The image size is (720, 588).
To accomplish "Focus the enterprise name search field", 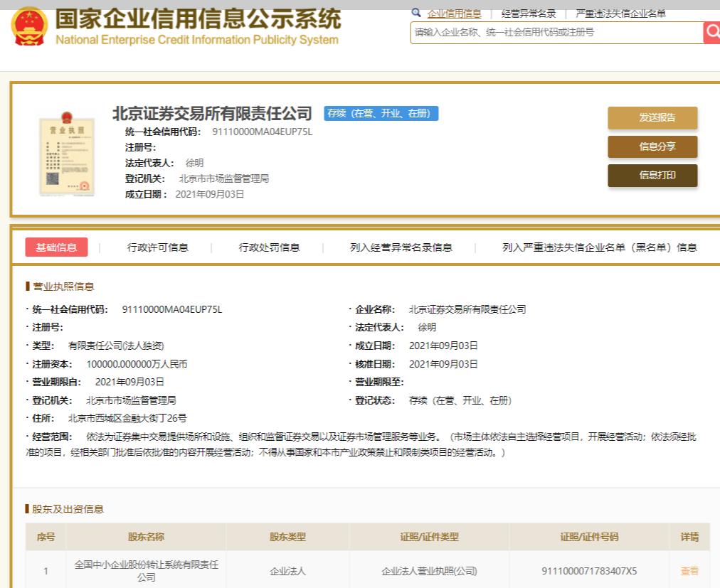I will coord(556,33).
